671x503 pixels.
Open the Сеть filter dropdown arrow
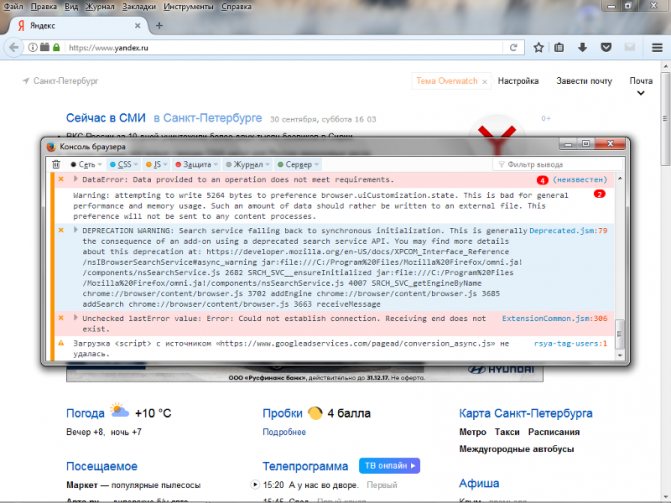[x=100, y=165]
